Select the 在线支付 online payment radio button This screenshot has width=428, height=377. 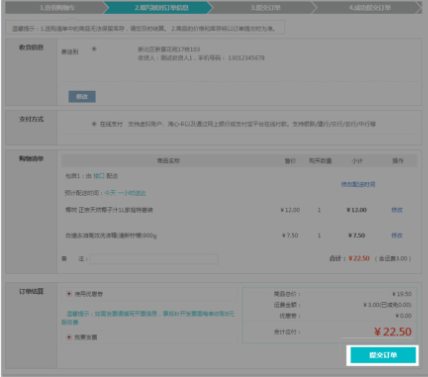coord(94,124)
